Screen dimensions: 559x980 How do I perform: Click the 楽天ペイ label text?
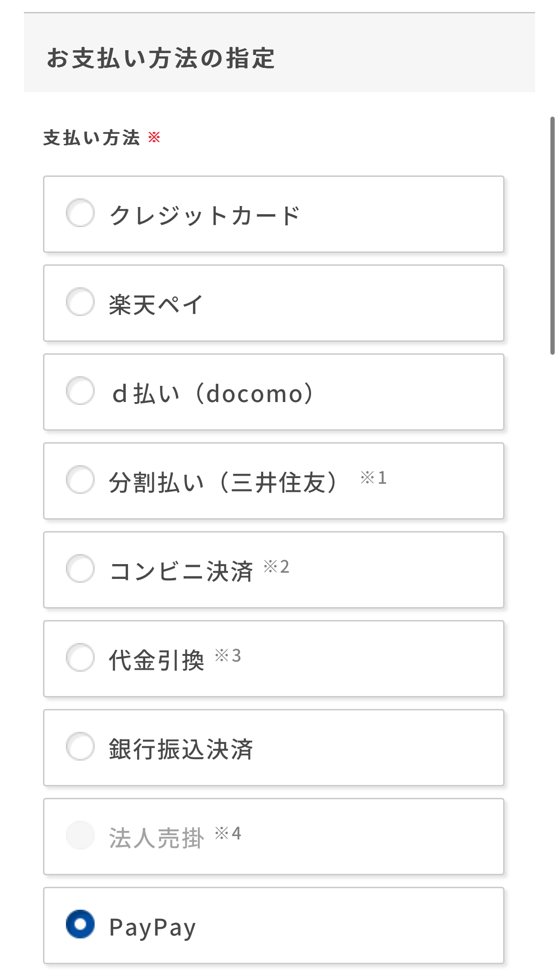pos(156,305)
